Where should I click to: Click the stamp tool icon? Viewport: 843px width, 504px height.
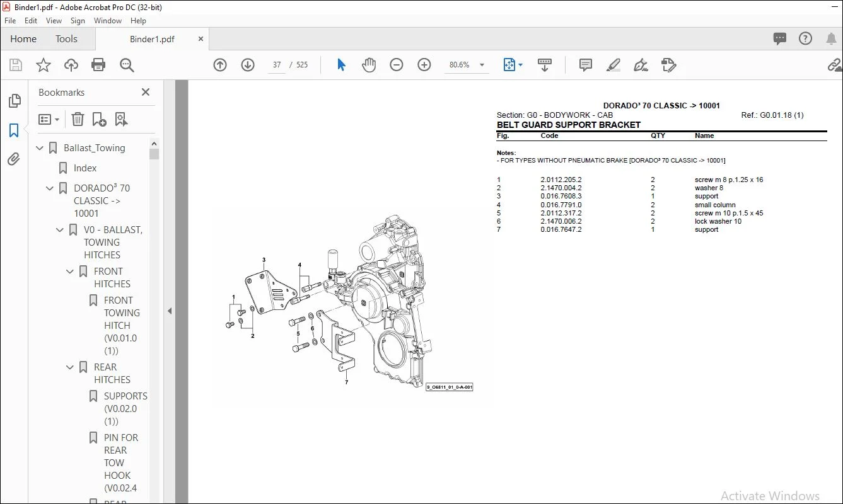click(669, 65)
